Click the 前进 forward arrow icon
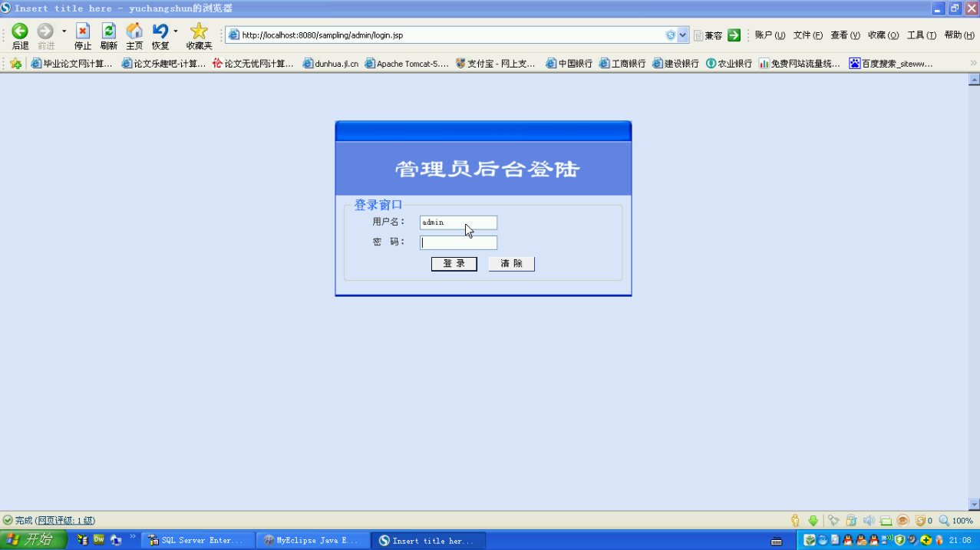This screenshot has height=550, width=980. (45, 31)
